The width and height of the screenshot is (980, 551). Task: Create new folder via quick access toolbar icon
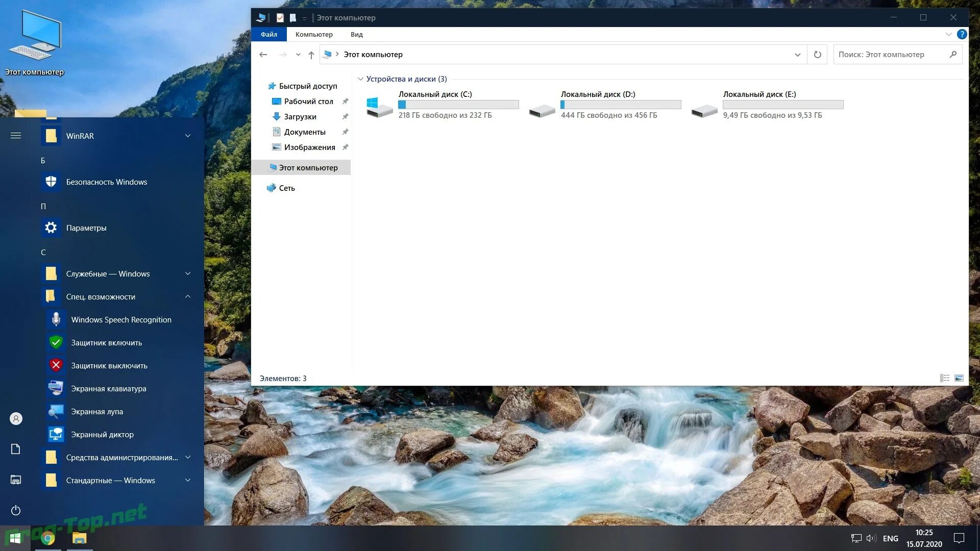tap(292, 17)
